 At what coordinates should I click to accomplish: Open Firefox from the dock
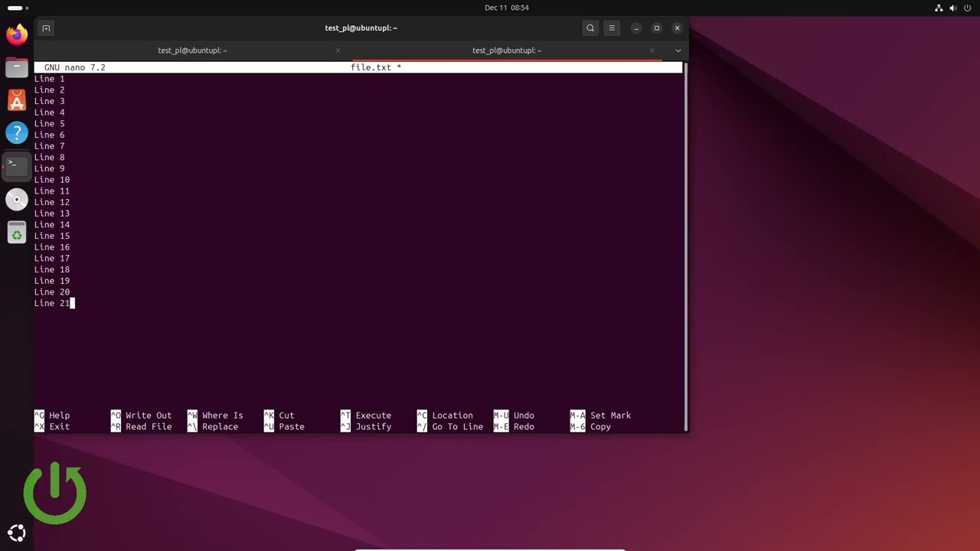[x=17, y=34]
